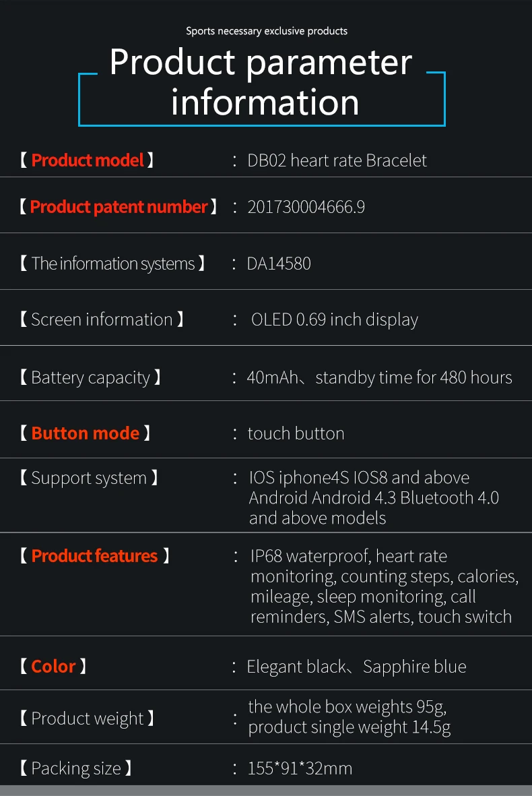The width and height of the screenshot is (532, 796).
Task: Select the red "Button mode" label
Action: [86, 433]
